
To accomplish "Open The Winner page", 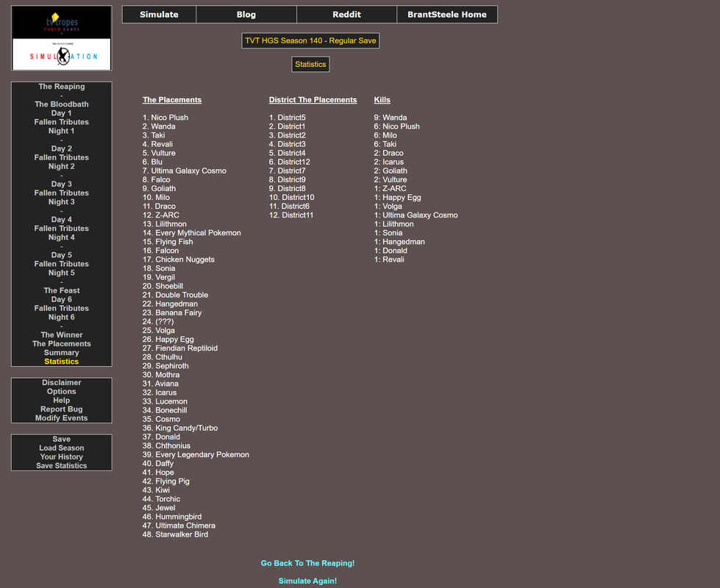I will pos(62,334).
